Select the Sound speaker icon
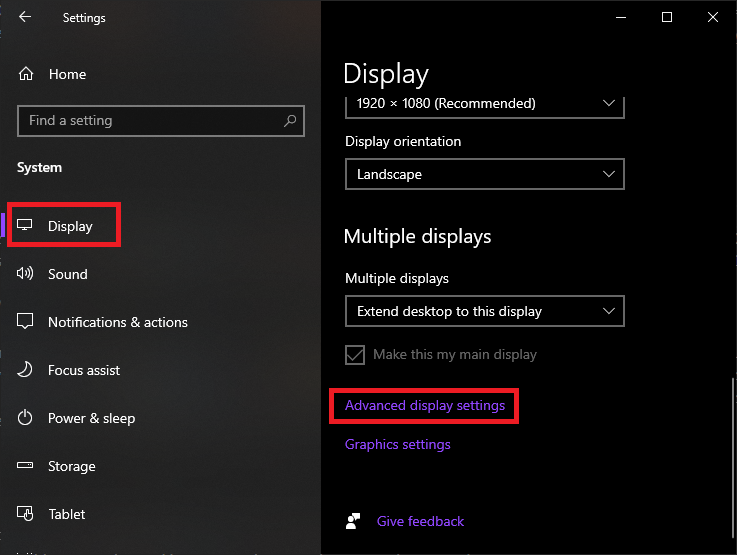 (x=25, y=273)
